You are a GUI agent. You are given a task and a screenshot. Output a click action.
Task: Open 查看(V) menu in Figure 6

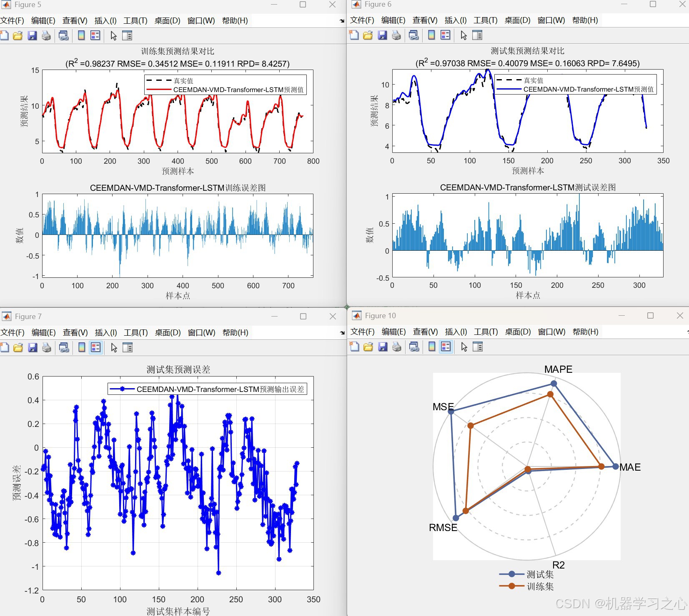click(425, 20)
